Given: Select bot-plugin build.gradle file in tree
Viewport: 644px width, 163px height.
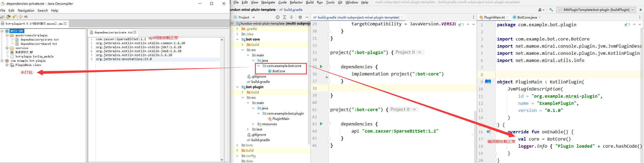Looking at the screenshot, I should click(258, 140).
